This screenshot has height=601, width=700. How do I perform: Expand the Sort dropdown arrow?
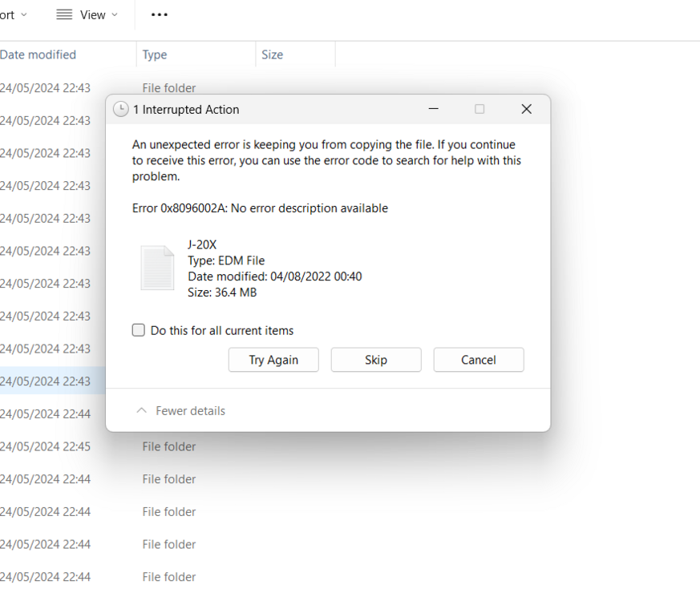tap(23, 14)
